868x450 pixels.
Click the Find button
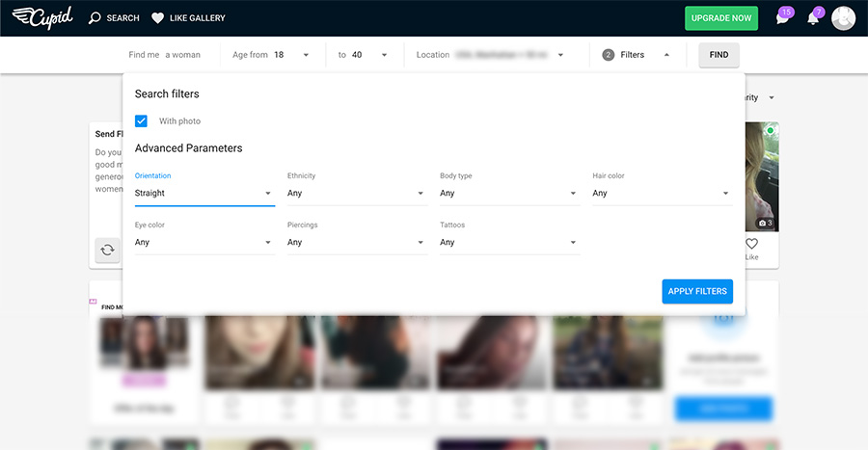pyautogui.click(x=719, y=55)
